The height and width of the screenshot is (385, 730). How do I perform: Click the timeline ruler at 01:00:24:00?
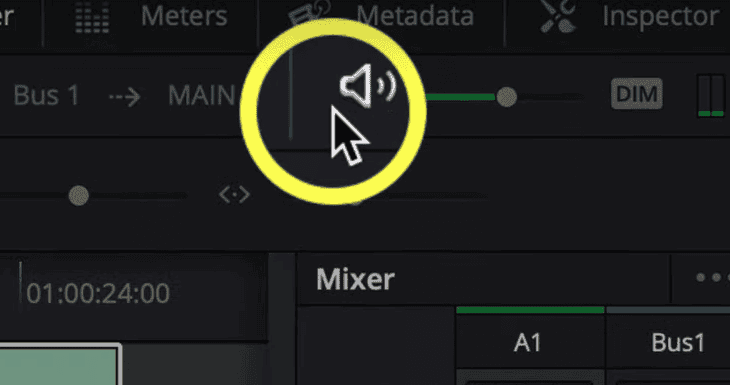[x=98, y=293]
